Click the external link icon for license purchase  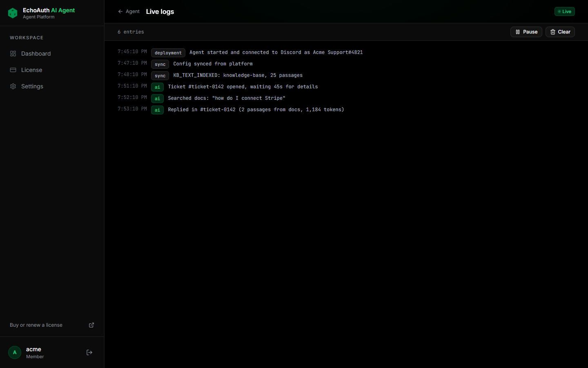pyautogui.click(x=91, y=325)
